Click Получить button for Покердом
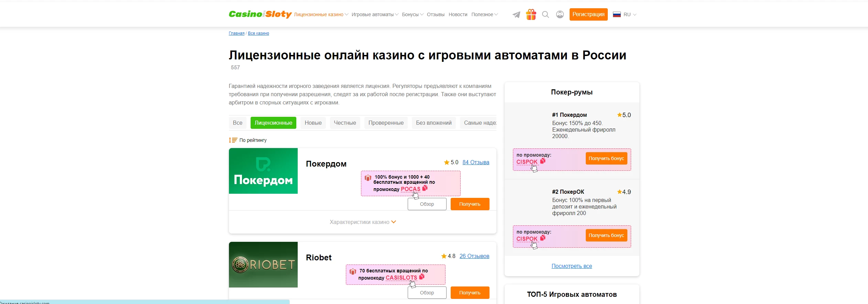The image size is (868, 304). coord(470,204)
